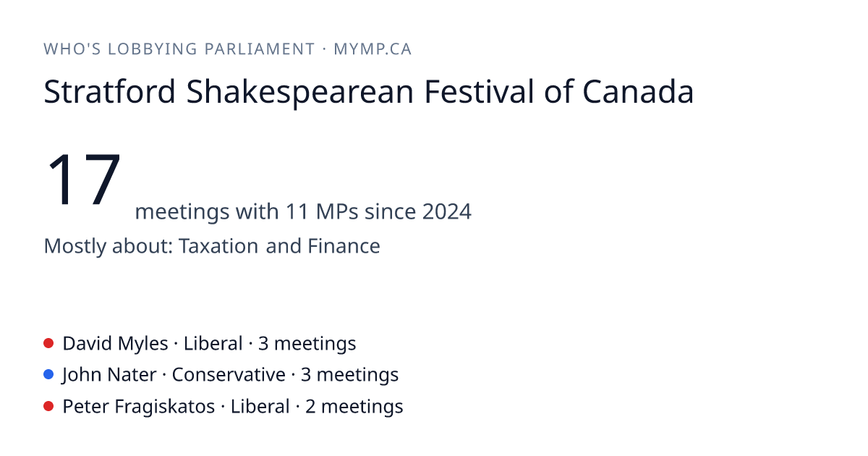
Task: Select the David Myles name text
Action: pyautogui.click(x=115, y=343)
